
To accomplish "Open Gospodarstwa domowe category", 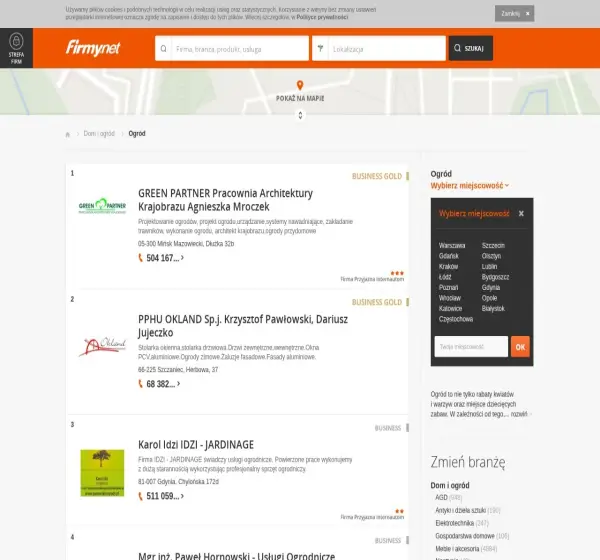I will pos(465,536).
